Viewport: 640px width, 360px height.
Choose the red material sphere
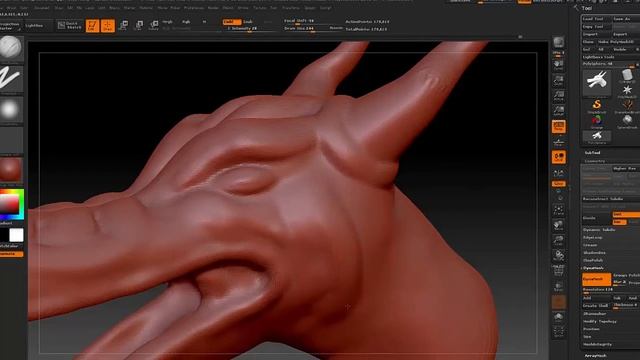coord(11,170)
